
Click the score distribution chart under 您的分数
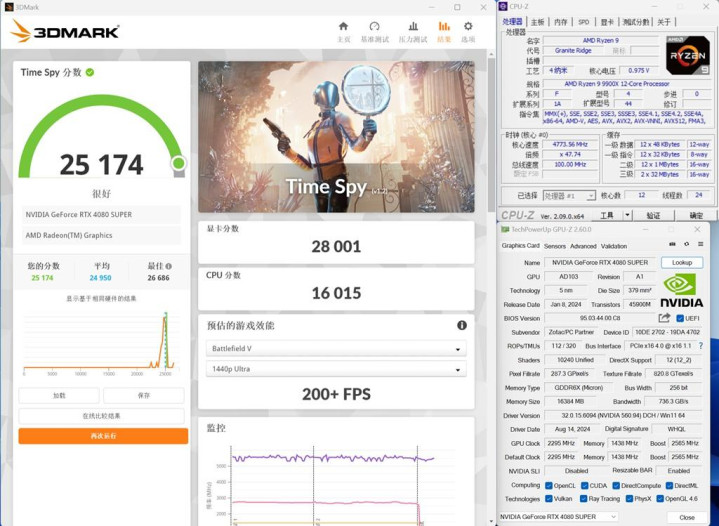pos(100,342)
